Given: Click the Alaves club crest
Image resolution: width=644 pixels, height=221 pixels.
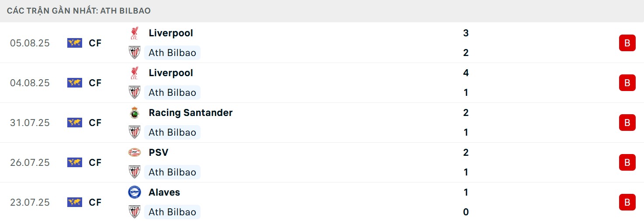Looking at the screenshot, I should click(134, 193).
